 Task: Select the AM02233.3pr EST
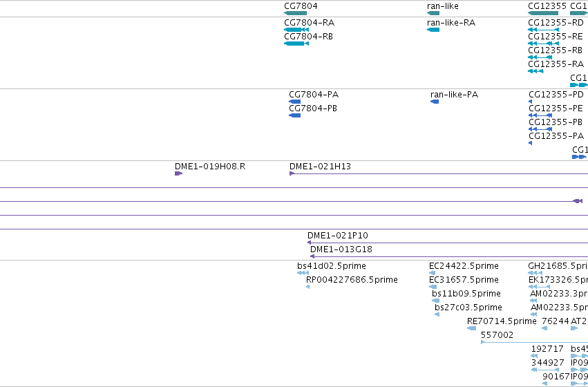pos(533,301)
